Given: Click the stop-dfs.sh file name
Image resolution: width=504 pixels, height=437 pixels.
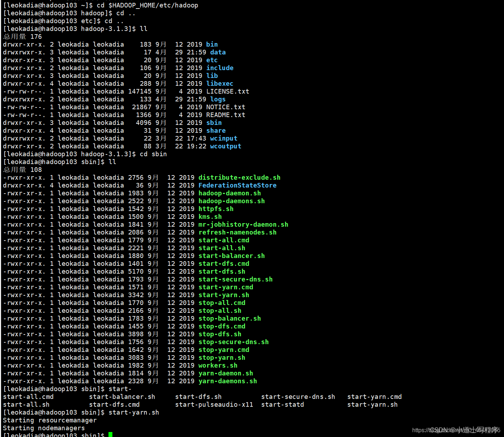Looking at the screenshot, I should pyautogui.click(x=220, y=334).
